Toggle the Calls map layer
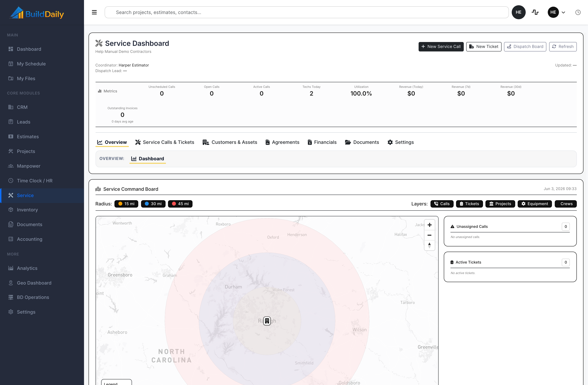The image size is (588, 385). 442,204
